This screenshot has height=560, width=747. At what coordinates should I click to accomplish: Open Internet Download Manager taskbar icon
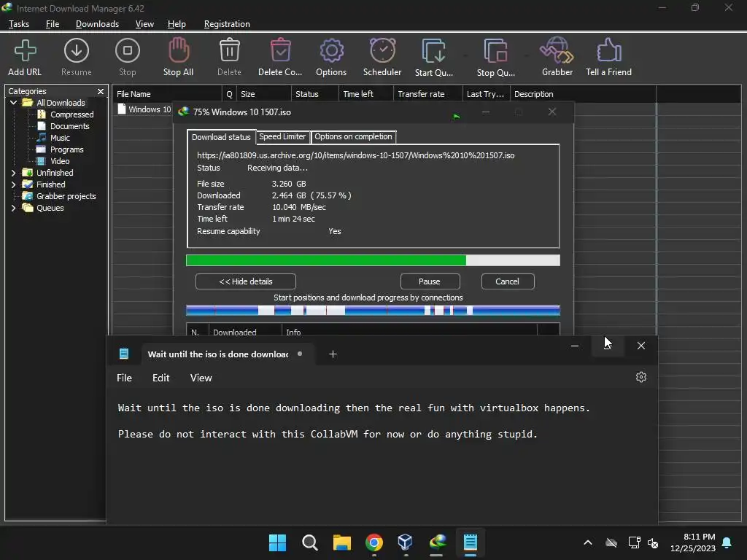pyautogui.click(x=438, y=542)
